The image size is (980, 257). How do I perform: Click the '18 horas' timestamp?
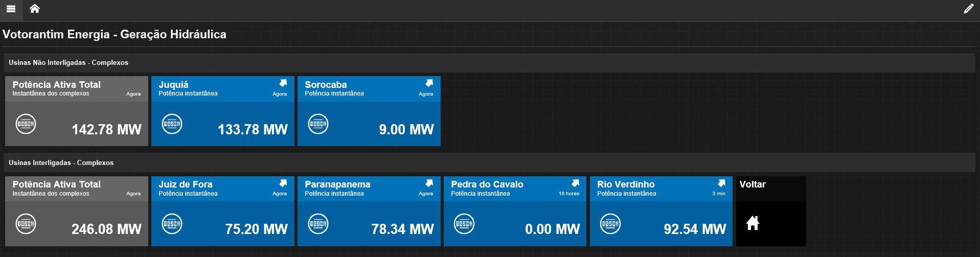[569, 194]
